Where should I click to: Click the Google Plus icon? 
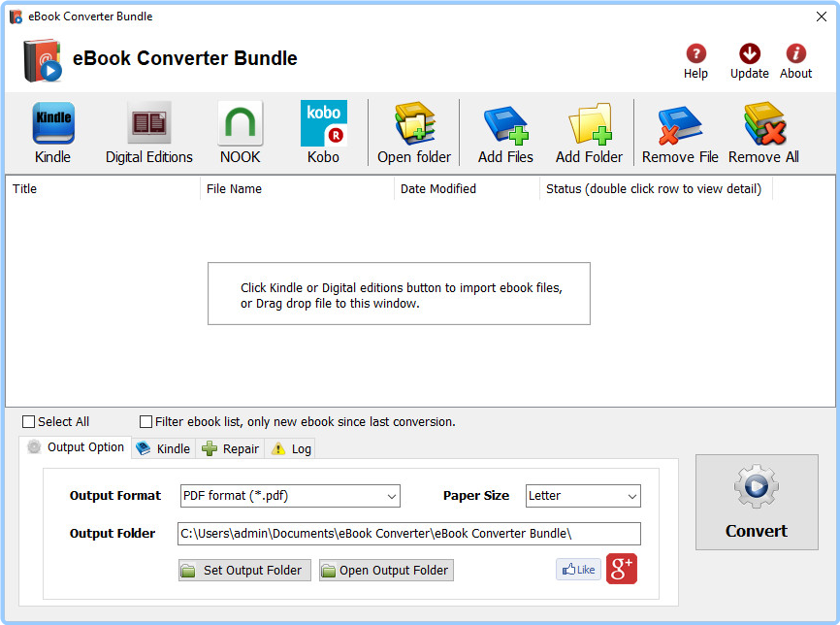click(x=622, y=569)
